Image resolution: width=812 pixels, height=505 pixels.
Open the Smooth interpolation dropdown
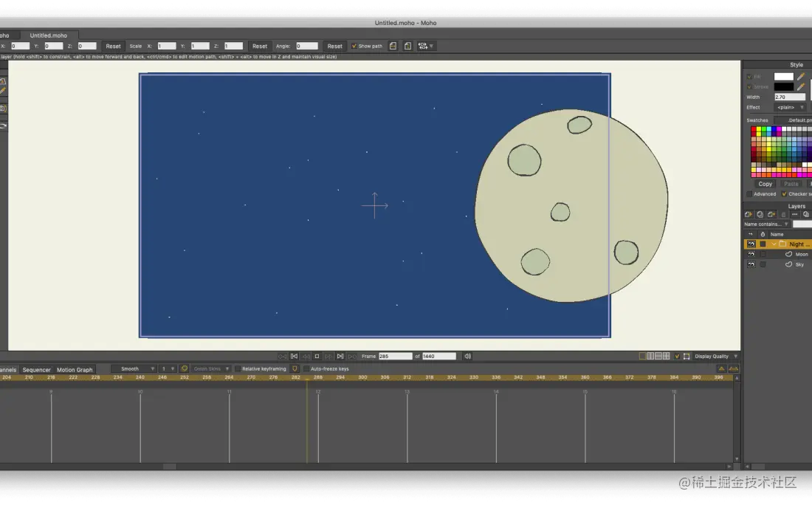[x=134, y=368]
